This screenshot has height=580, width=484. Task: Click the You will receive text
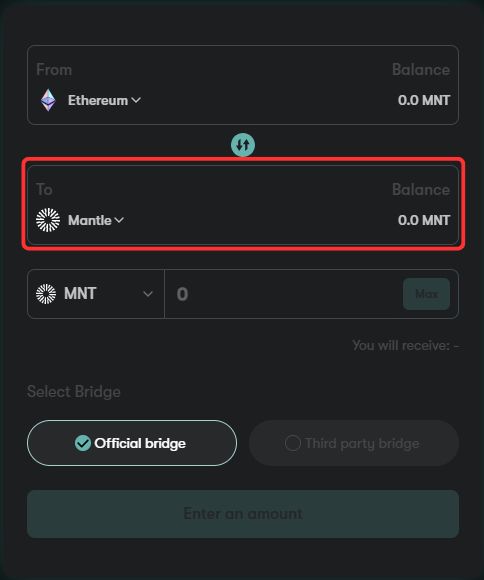point(406,345)
